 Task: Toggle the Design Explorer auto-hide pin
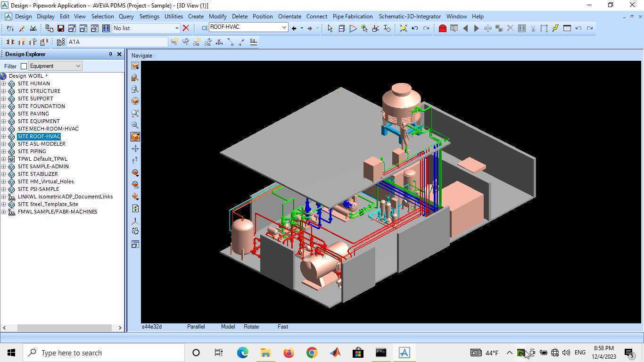point(110,54)
